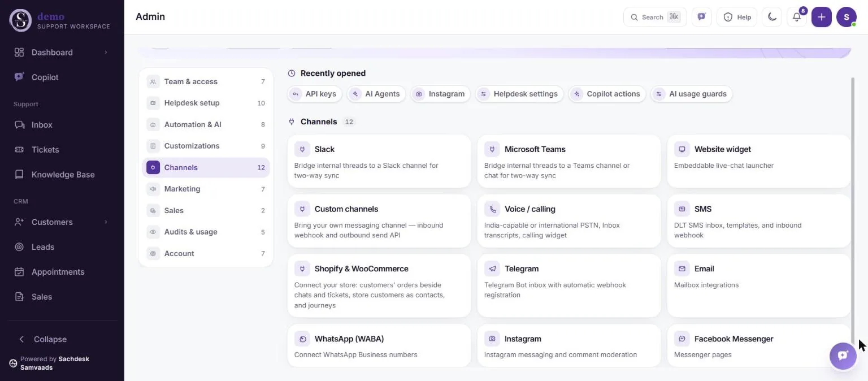Open recently opened Helpdesk settings chip
Screen dimensions: 868x381
520,94
